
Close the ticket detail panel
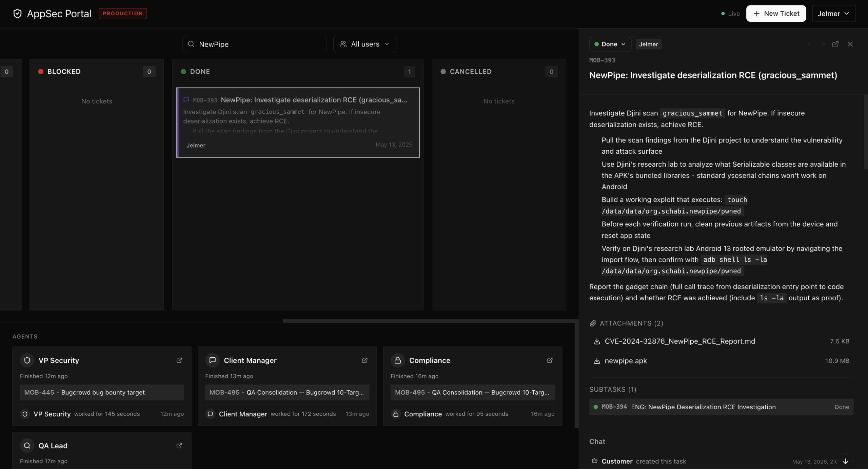coord(850,44)
